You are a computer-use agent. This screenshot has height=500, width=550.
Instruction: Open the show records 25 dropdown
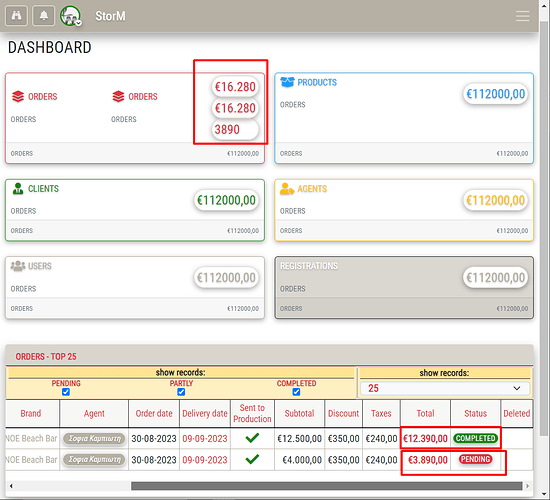(x=445, y=388)
